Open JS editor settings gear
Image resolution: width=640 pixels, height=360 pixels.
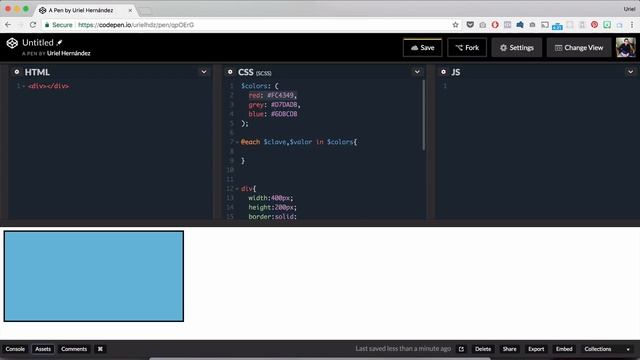tap(443, 72)
